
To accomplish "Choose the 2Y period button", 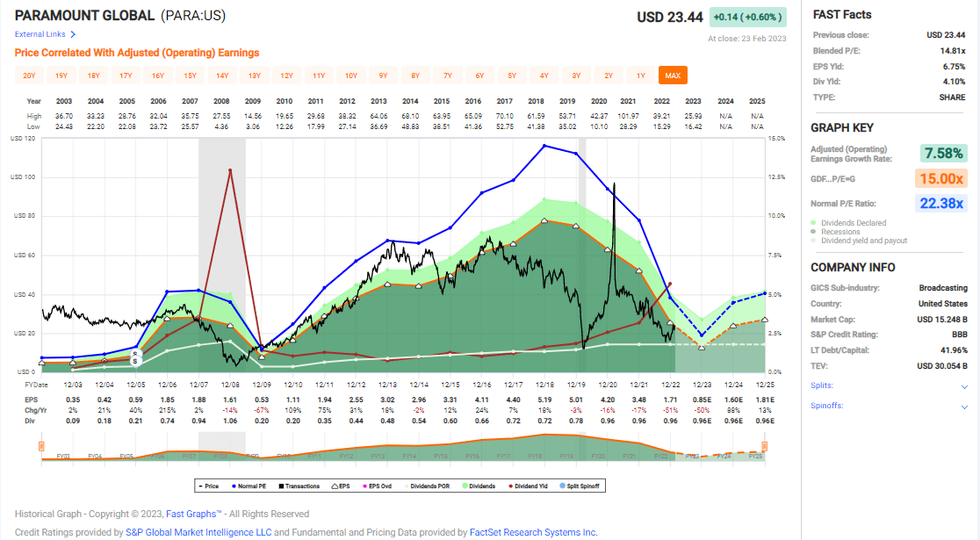I will click(609, 76).
